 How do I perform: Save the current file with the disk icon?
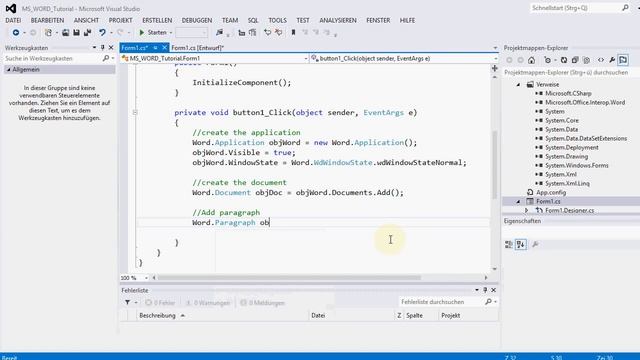click(76, 32)
